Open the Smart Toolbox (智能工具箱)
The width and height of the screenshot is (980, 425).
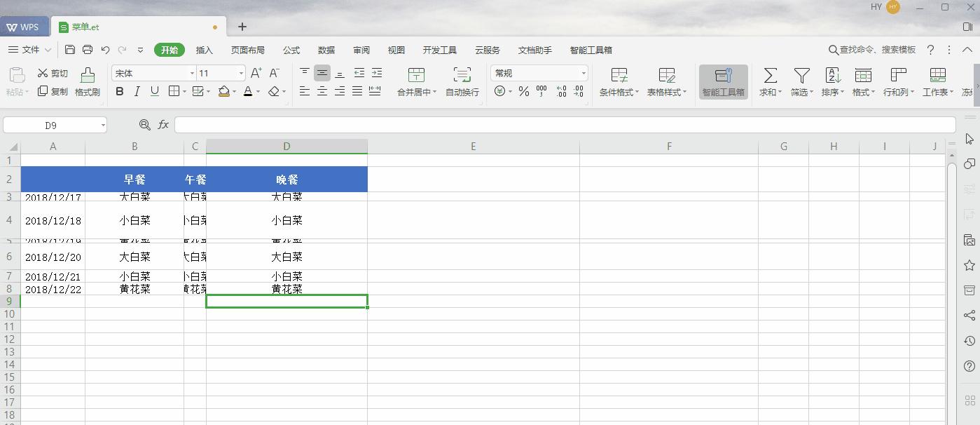(722, 81)
